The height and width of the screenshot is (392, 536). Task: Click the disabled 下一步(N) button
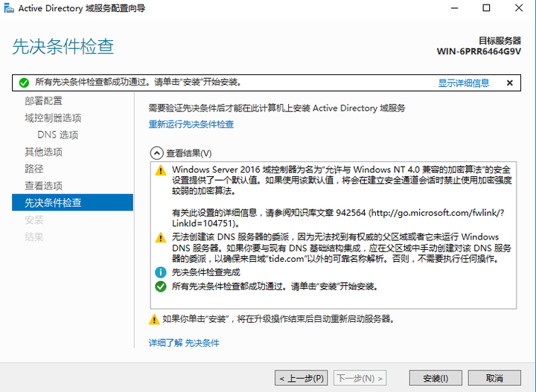point(360,378)
